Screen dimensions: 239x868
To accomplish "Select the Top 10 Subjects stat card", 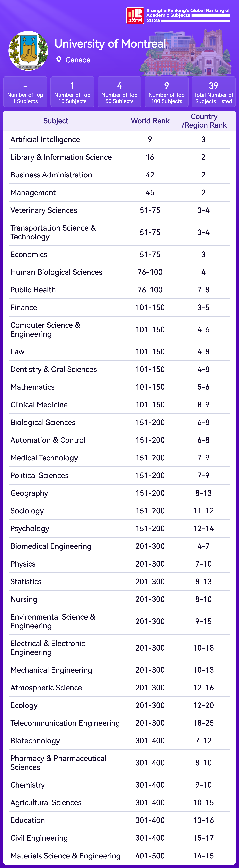I will click(x=72, y=92).
